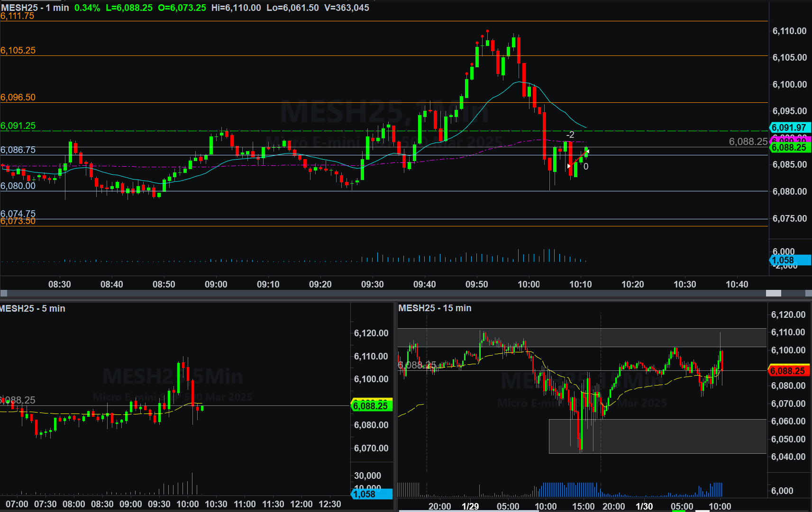The width and height of the screenshot is (812, 512).
Task: Click the red 6,088.25 tag on 15 min chart
Action: point(788,371)
